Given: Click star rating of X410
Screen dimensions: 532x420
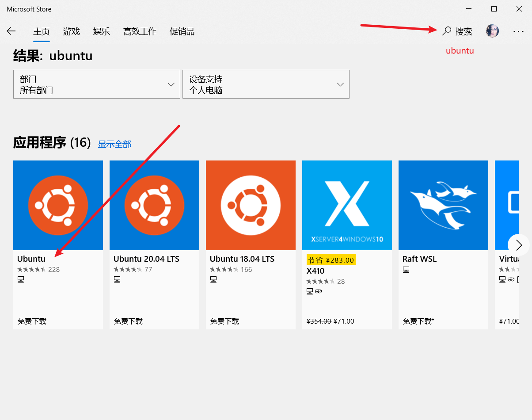Looking at the screenshot, I should point(320,281).
